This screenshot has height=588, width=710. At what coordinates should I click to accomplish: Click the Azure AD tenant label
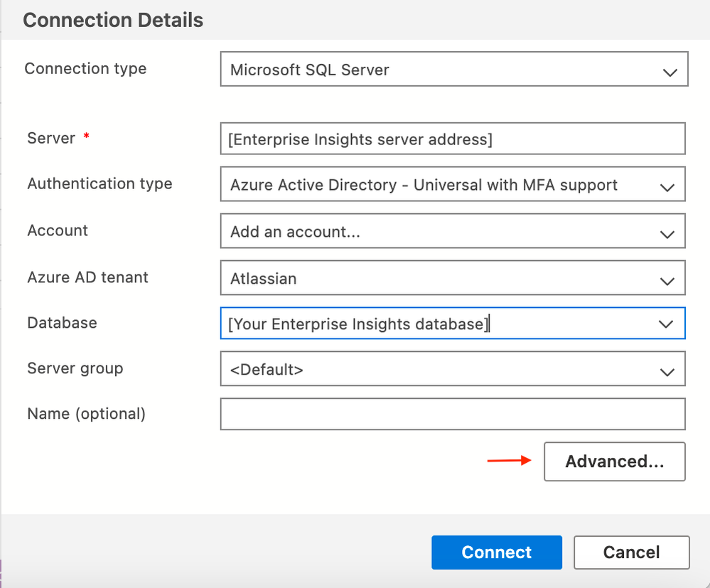pyautogui.click(x=87, y=277)
